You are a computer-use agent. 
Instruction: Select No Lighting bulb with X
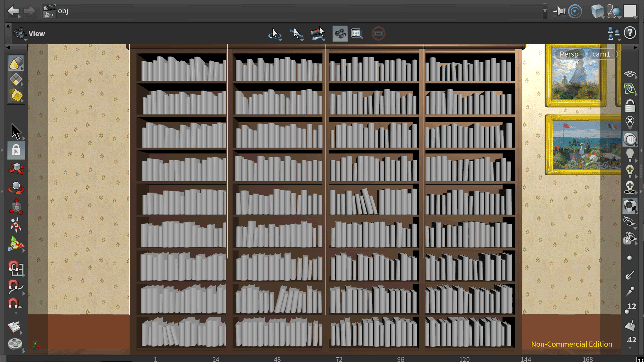[630, 122]
